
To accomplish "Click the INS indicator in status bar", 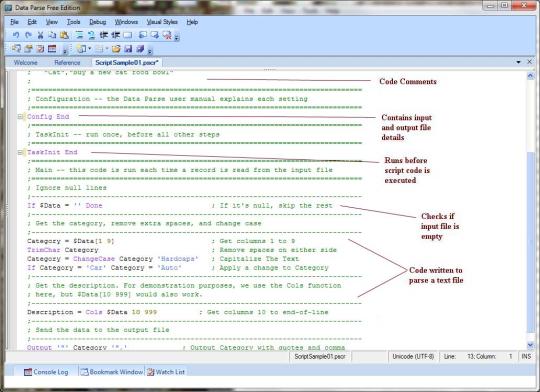I will pyautogui.click(x=526, y=356).
